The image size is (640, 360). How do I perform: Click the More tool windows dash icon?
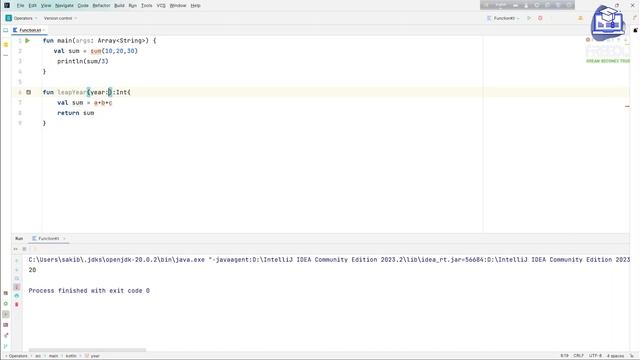pyautogui.click(x=6, y=55)
